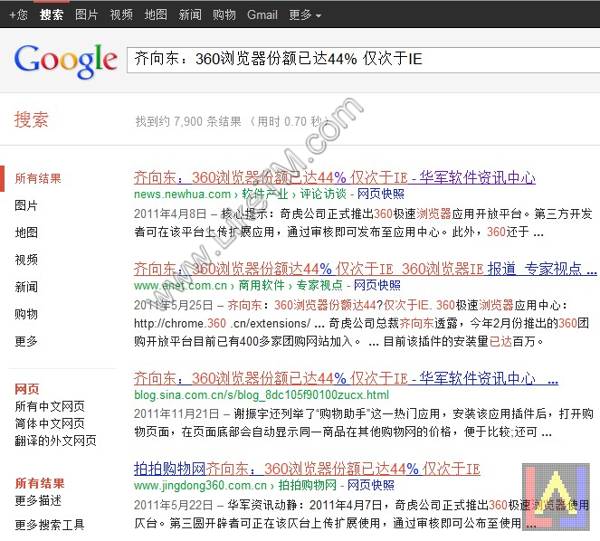Filter by 所有中文网页
This screenshot has height=541, width=600.
pos(50,406)
